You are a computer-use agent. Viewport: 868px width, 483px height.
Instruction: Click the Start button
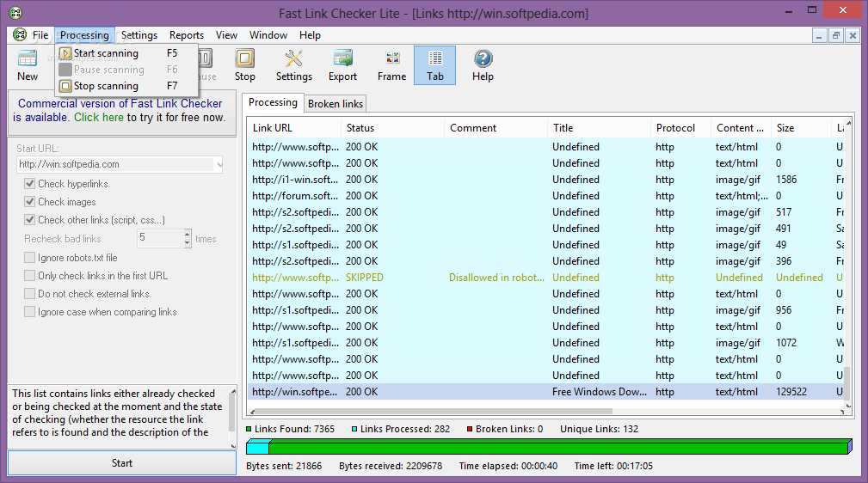click(x=122, y=463)
